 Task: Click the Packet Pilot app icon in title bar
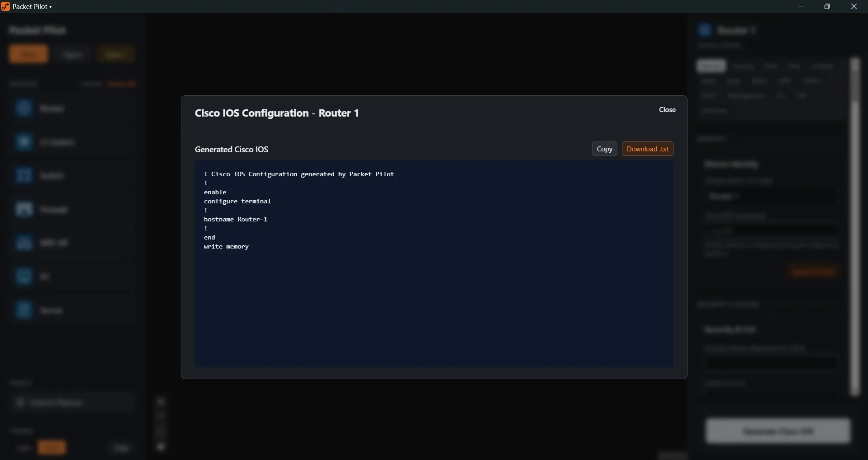click(x=5, y=7)
